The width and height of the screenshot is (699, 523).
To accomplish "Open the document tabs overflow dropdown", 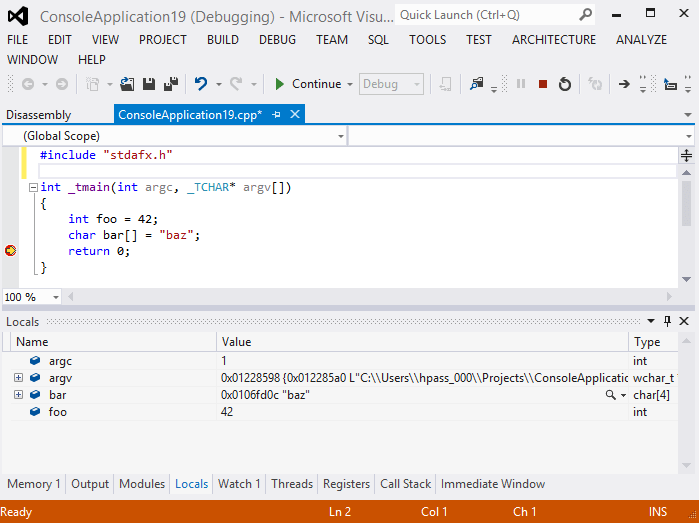I will [x=688, y=115].
